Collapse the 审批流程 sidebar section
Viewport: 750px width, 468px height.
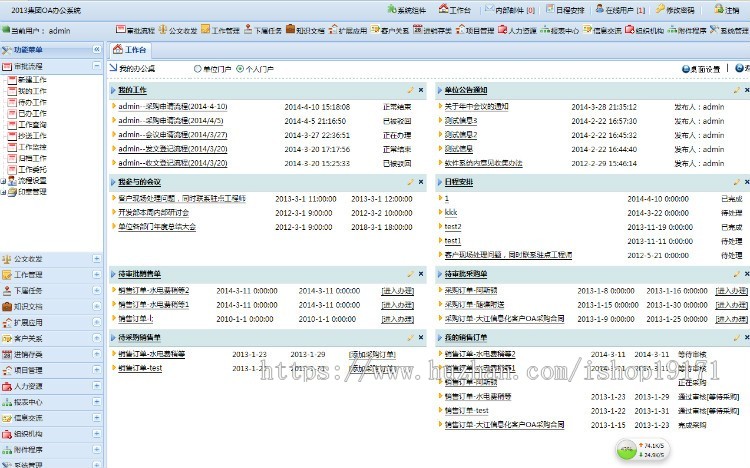point(97,66)
